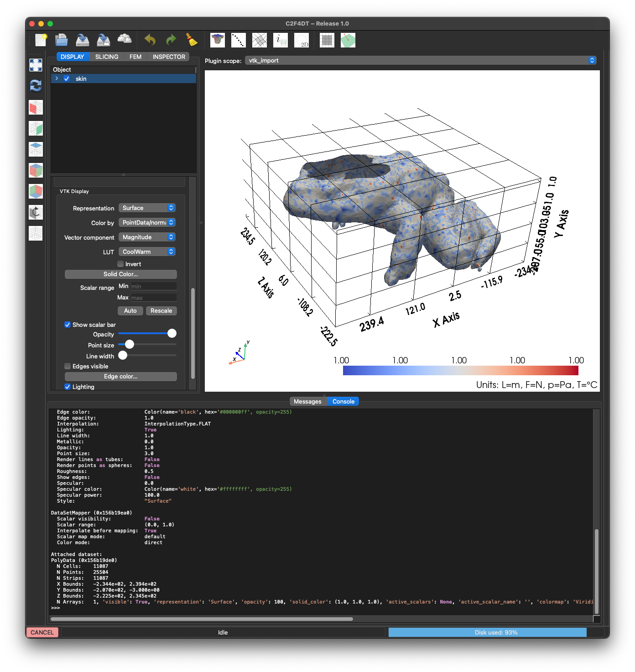Click the Rescale button
The image size is (635, 672).
coord(161,310)
